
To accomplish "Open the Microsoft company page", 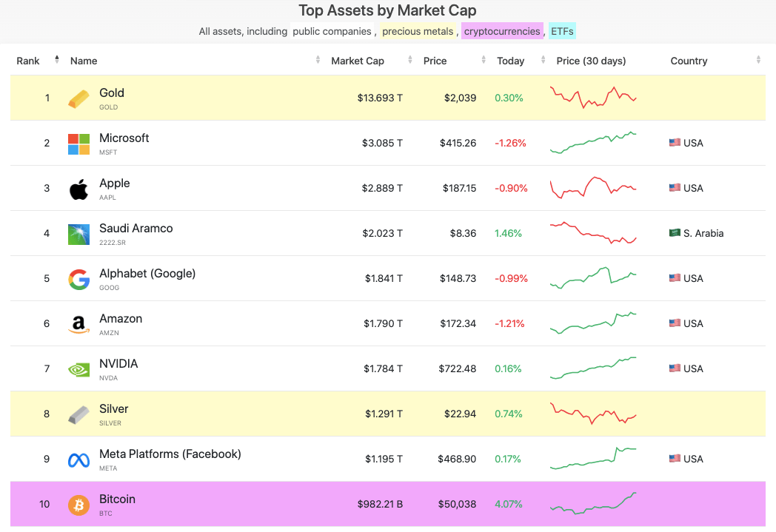I will click(x=124, y=138).
